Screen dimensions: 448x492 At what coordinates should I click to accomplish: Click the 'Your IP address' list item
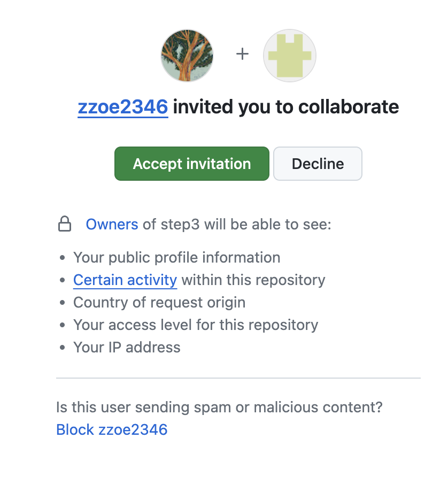tap(127, 347)
